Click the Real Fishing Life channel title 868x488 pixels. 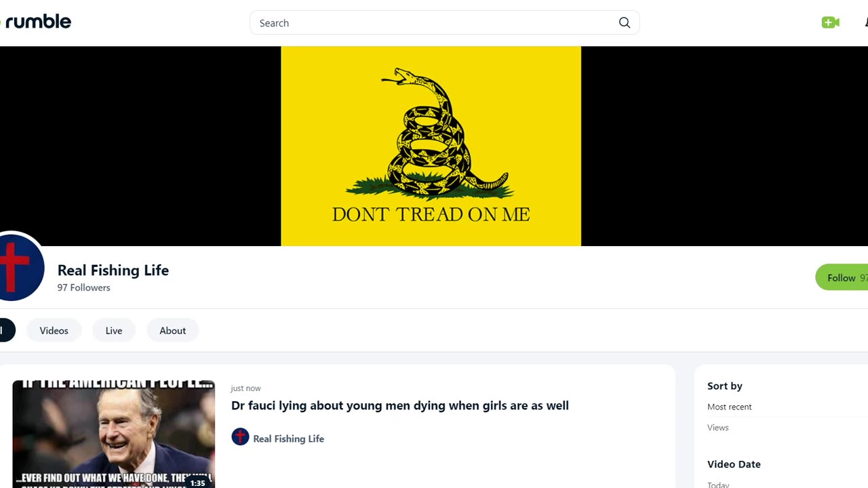tap(113, 270)
